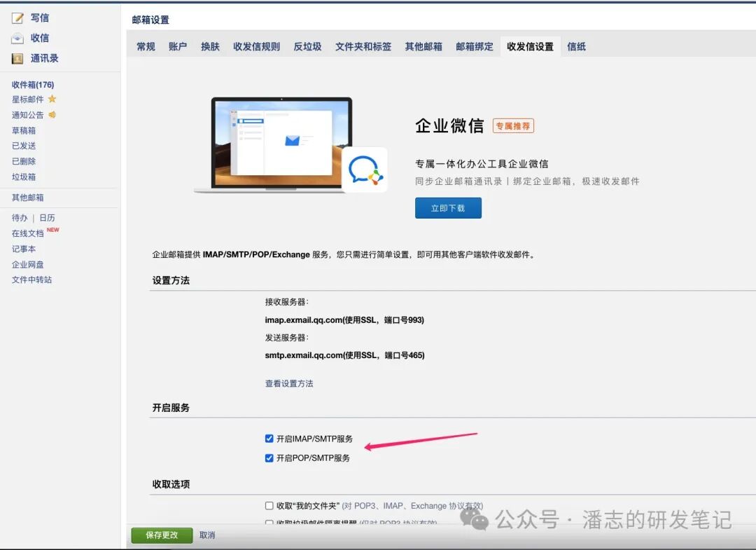
Task: Click the star icon beside 星标邮件
Action: (52, 99)
